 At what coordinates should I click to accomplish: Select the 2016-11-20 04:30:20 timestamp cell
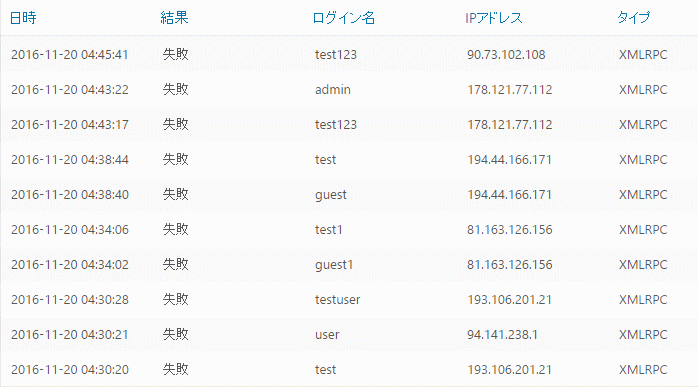pos(69,370)
